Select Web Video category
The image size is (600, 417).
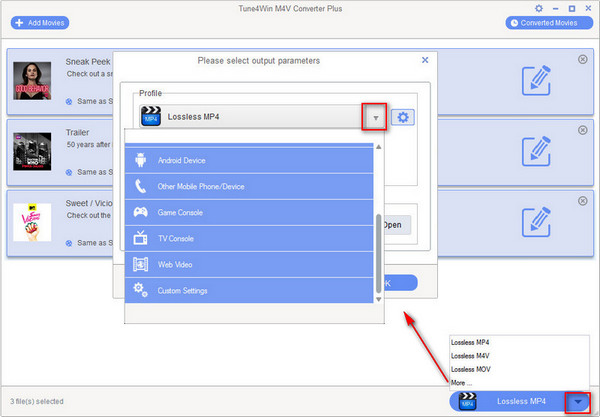click(249, 264)
